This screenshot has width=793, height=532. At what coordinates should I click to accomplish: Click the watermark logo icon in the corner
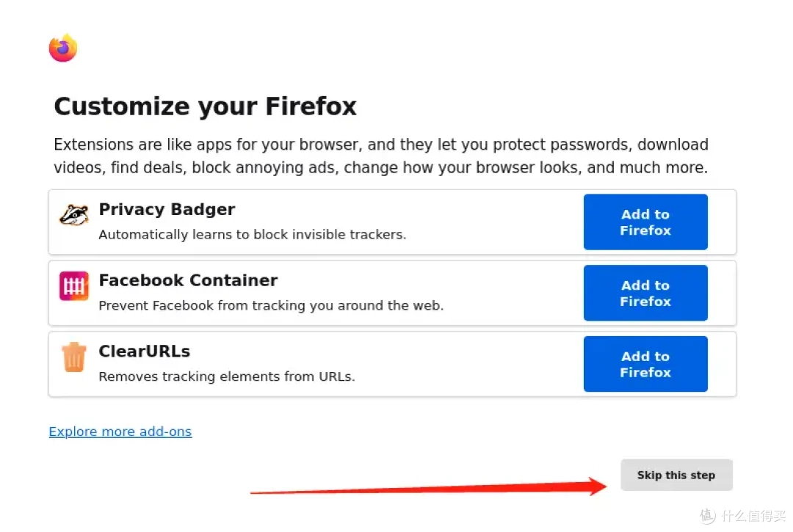[708, 516]
